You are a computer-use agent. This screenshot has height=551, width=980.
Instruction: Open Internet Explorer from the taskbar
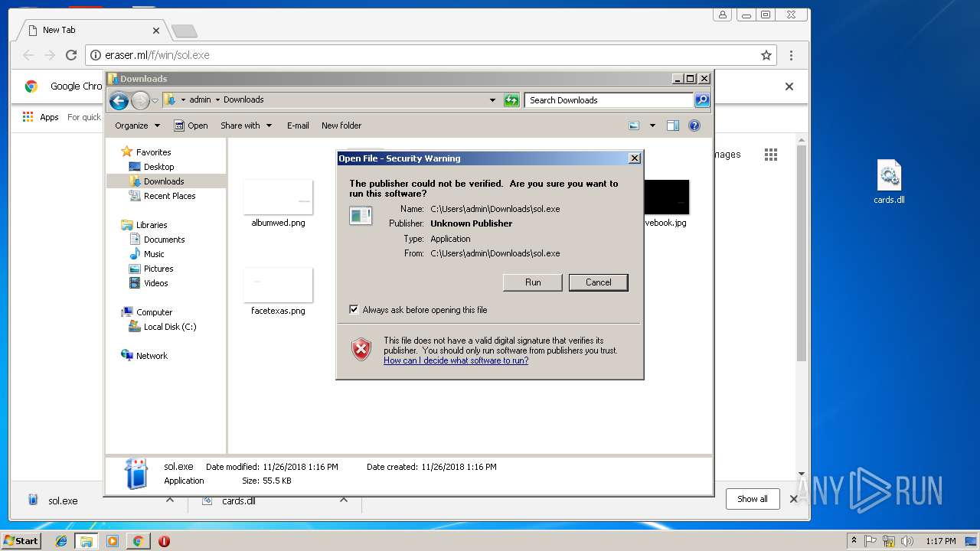61,541
